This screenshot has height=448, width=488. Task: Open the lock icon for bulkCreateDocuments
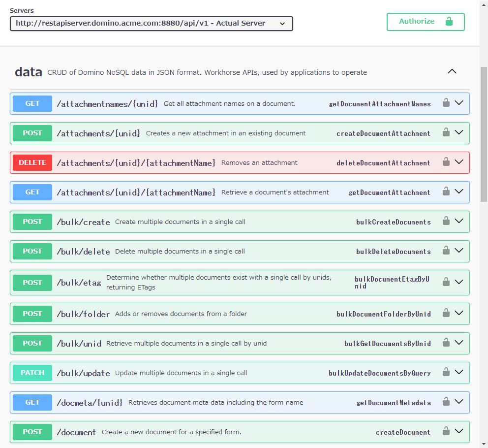click(x=446, y=222)
